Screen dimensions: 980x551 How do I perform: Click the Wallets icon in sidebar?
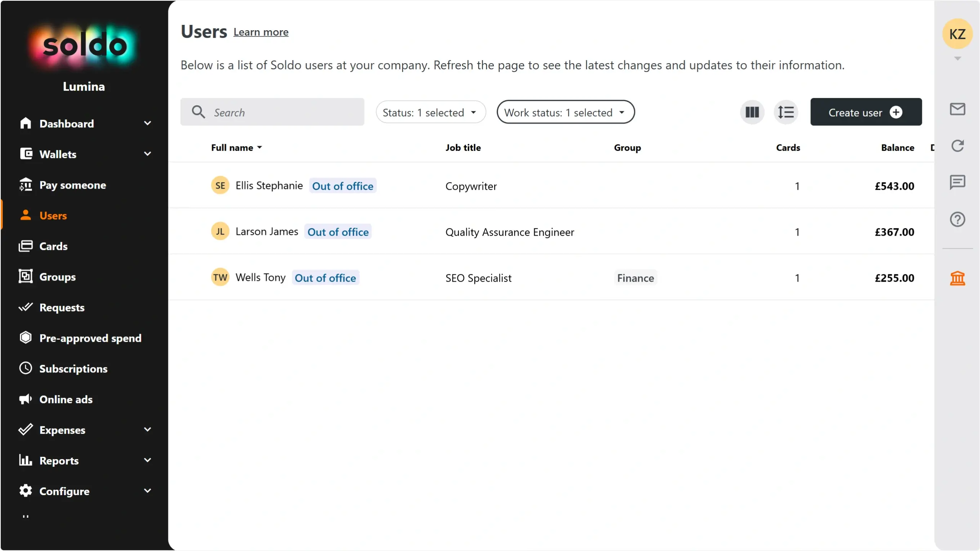26,154
